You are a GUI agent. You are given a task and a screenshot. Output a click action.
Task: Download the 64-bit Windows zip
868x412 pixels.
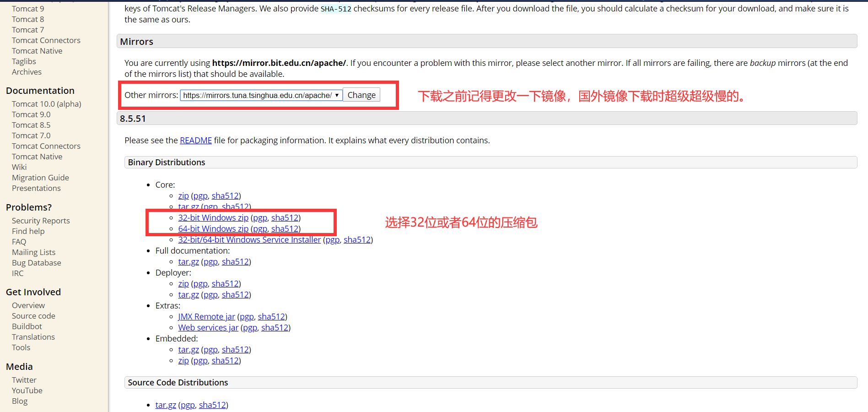213,229
